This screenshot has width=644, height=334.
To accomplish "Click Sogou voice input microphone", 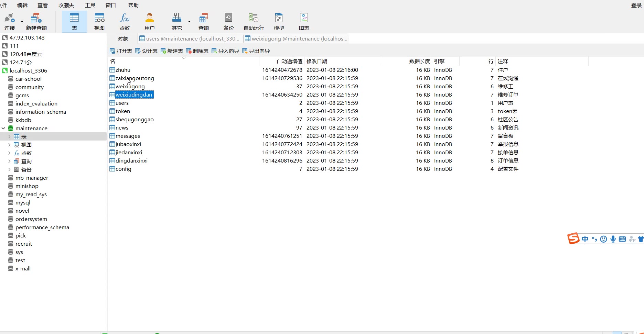I will click(x=613, y=239).
